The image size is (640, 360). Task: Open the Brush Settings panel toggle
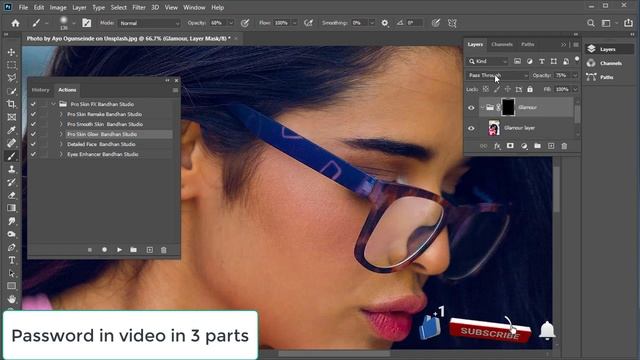87,23
